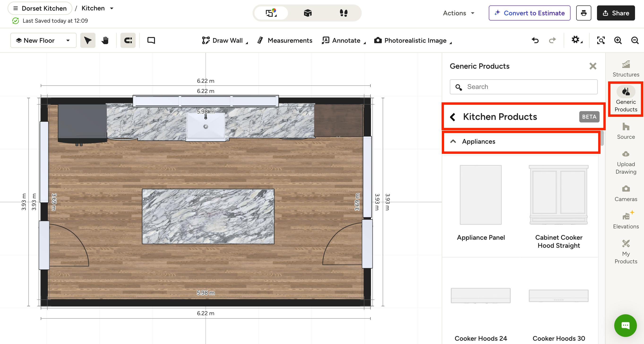644x344 pixels.
Task: Select the Appliance Panel thumbnail
Action: click(481, 195)
